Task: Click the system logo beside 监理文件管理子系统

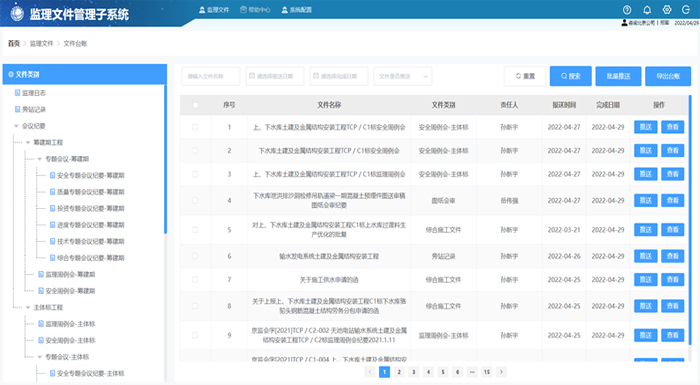Action: [x=17, y=13]
